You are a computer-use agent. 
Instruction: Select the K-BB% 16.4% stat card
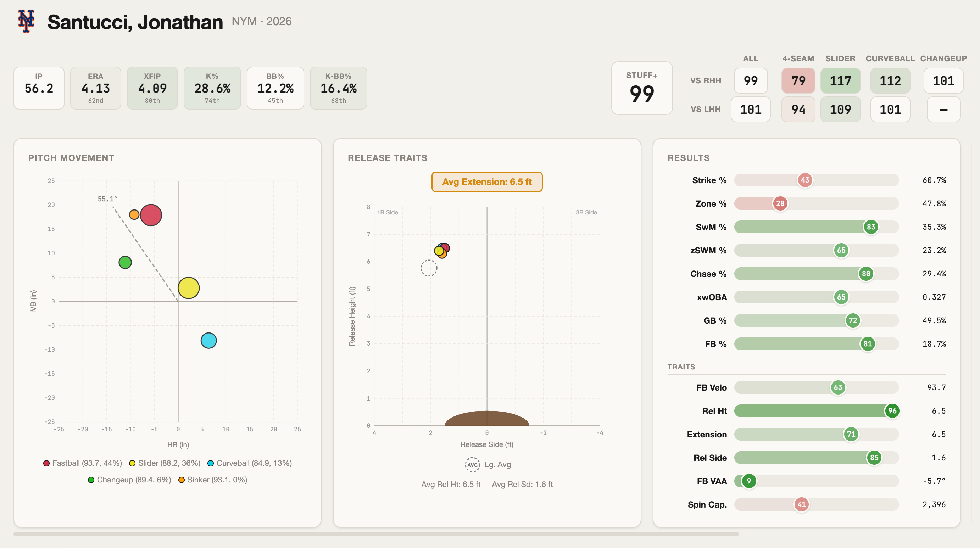pos(339,88)
